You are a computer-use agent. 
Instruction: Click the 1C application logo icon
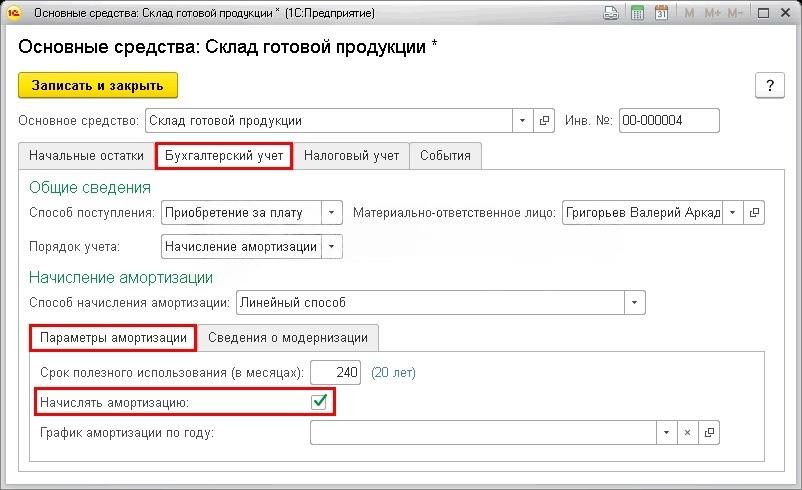point(13,13)
